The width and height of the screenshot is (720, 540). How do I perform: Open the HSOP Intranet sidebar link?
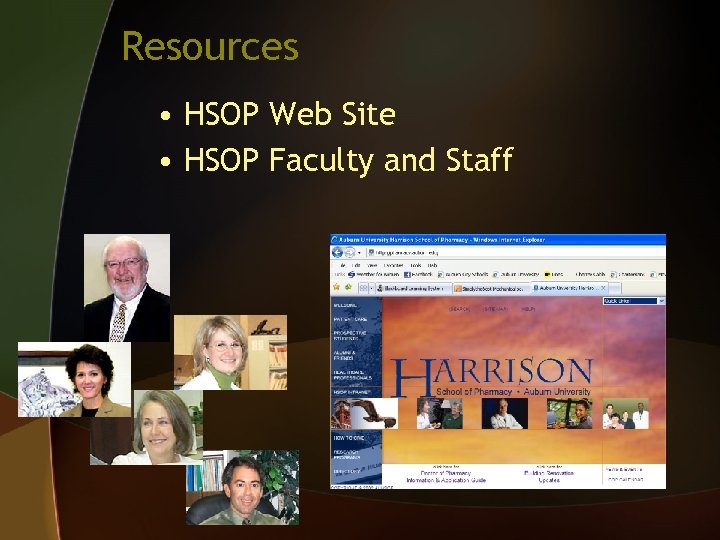point(352,393)
